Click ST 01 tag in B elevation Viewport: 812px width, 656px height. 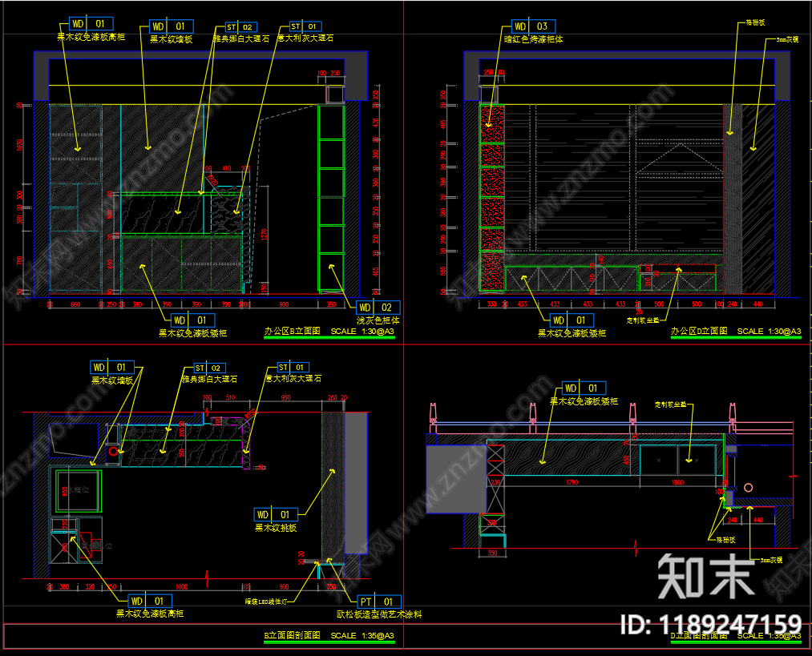click(305, 26)
